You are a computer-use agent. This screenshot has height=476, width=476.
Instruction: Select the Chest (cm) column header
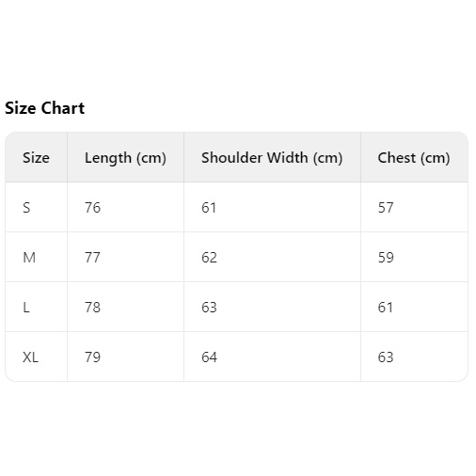414,158
